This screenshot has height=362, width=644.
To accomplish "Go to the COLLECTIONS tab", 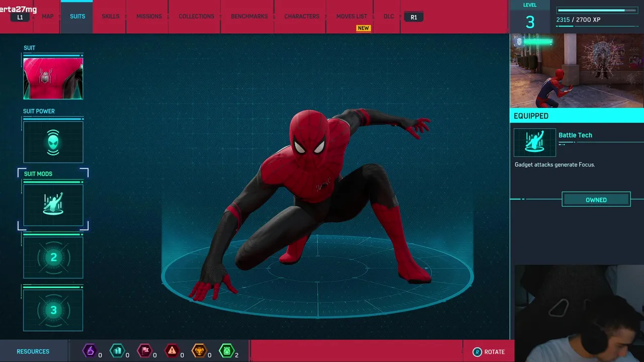I will [196, 16].
